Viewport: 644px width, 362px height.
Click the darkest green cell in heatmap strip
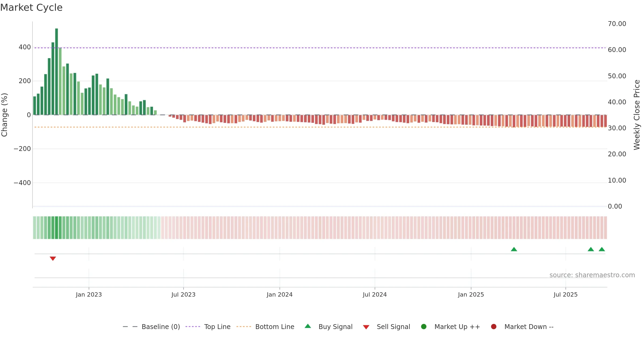[x=56, y=228]
